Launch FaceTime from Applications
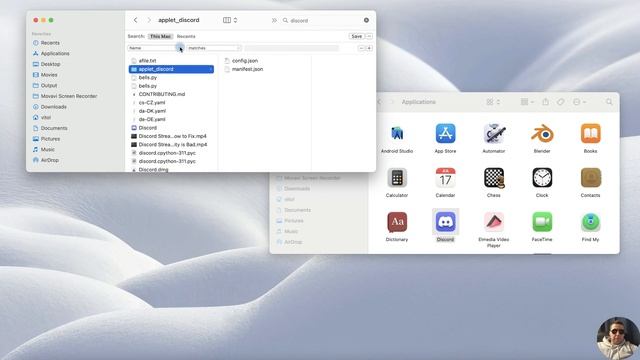Viewport: 640px width, 360px height. [542, 222]
